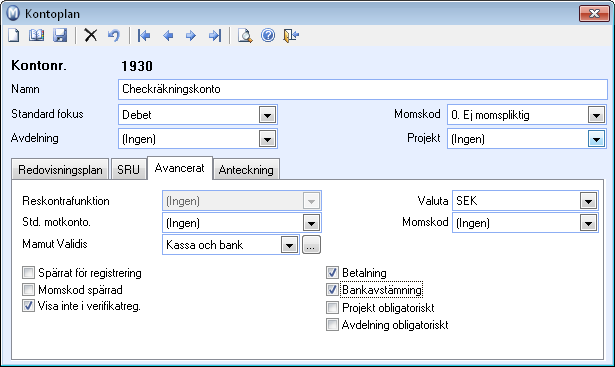Click the Std. motkonto. label
Screen dimensions: 615x367
pyautogui.click(x=56, y=222)
